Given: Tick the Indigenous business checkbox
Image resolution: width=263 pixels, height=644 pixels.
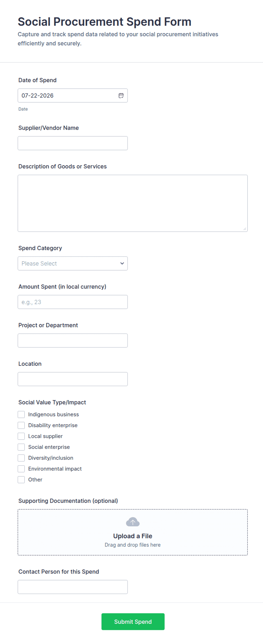Looking at the screenshot, I should 21,414.
